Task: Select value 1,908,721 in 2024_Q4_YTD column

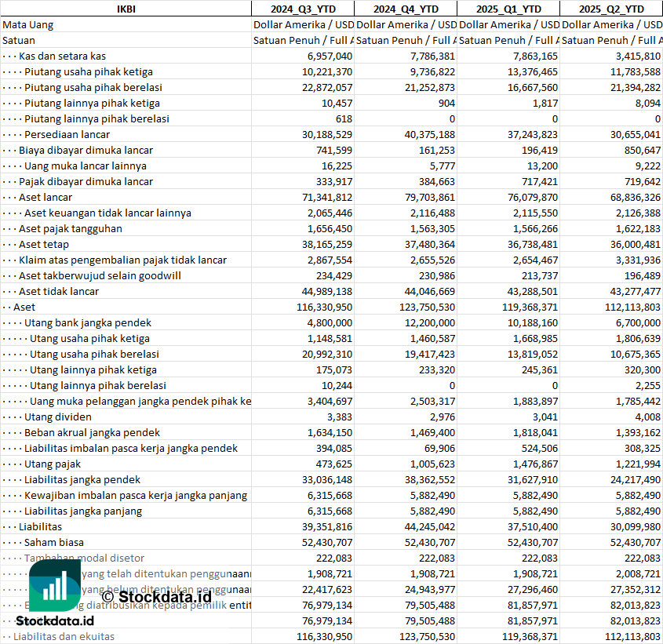Action: pos(432,573)
